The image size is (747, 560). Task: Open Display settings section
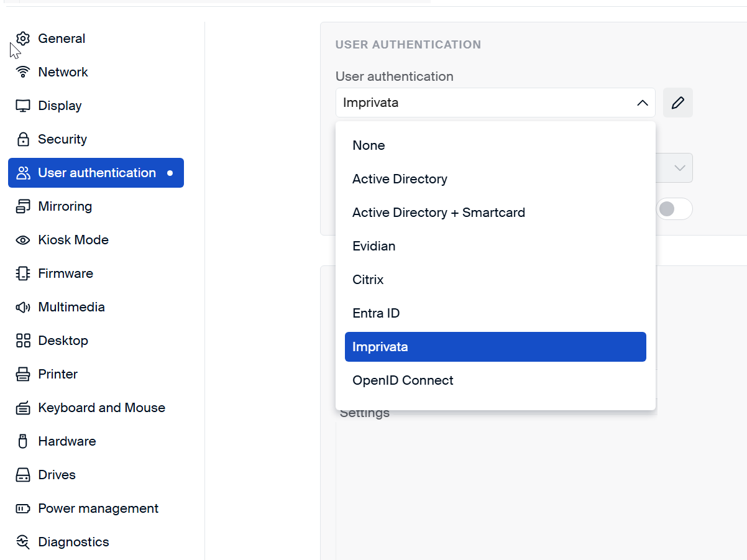point(96,106)
